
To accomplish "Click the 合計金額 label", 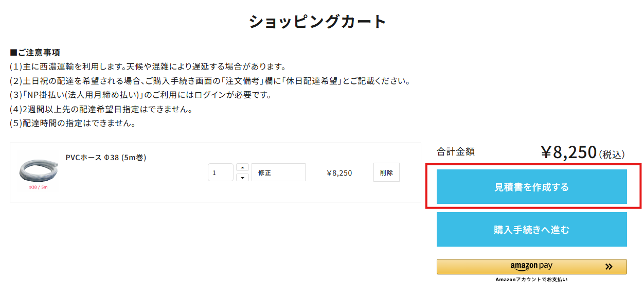I will coord(456,152).
